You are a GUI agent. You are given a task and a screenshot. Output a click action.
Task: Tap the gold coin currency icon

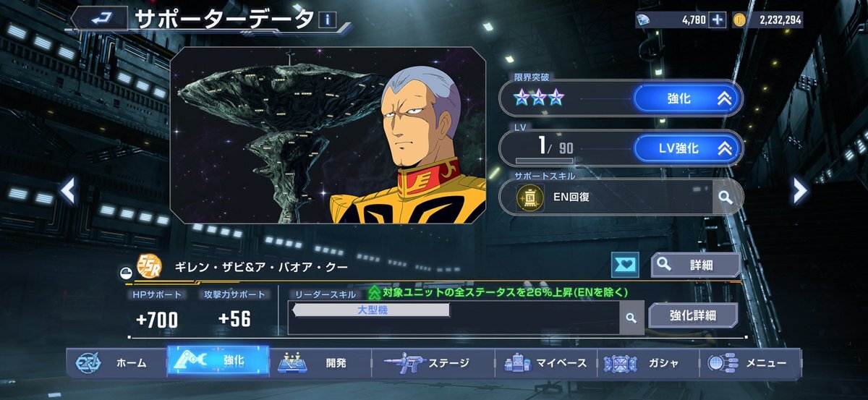pyautogui.click(x=739, y=20)
